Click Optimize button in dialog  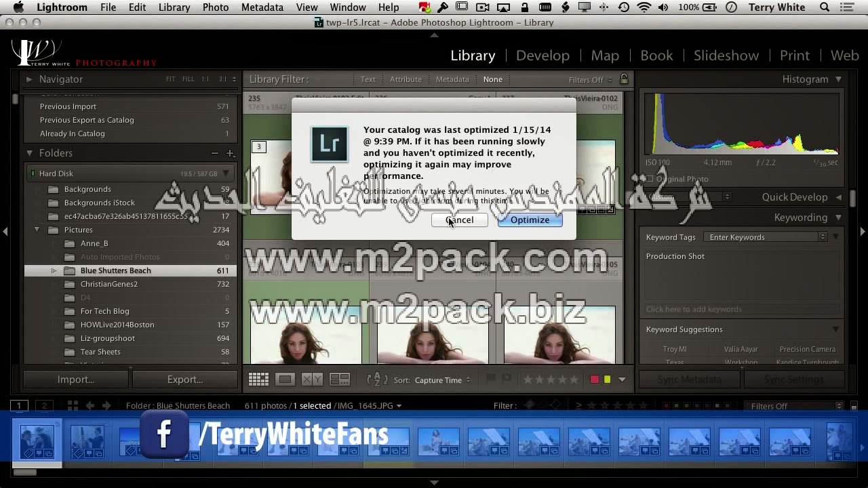coord(530,220)
